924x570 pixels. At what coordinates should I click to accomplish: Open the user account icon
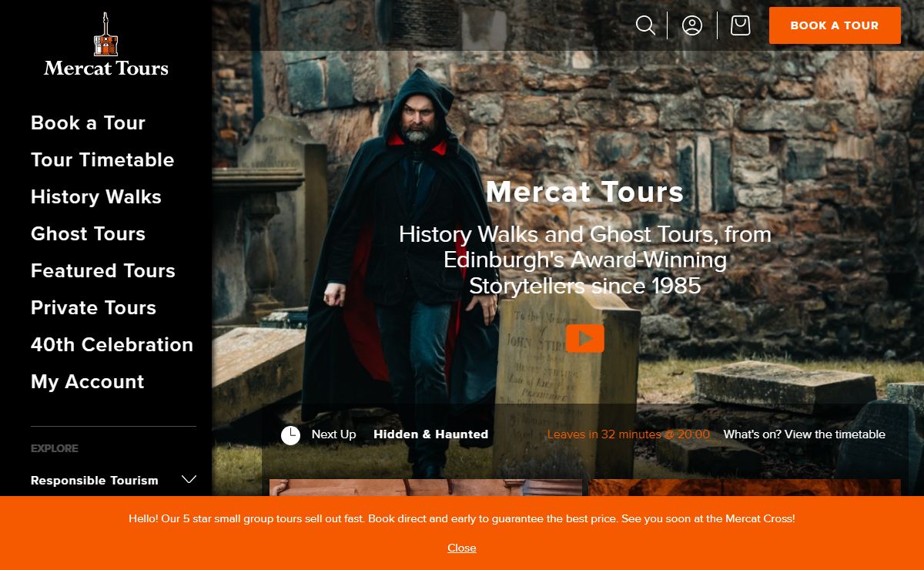(x=692, y=25)
